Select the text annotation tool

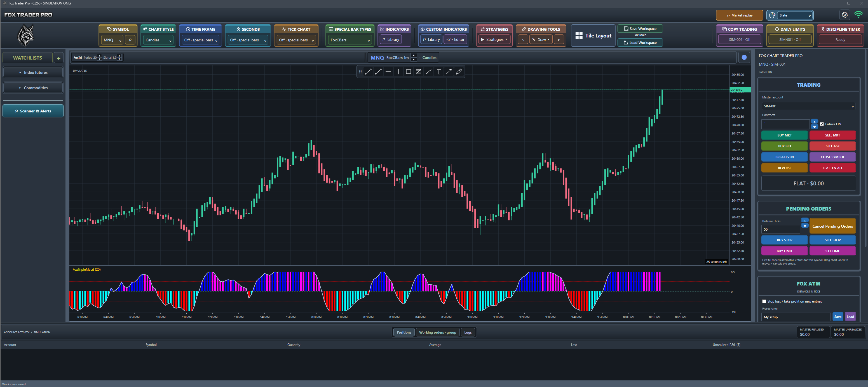pos(439,72)
